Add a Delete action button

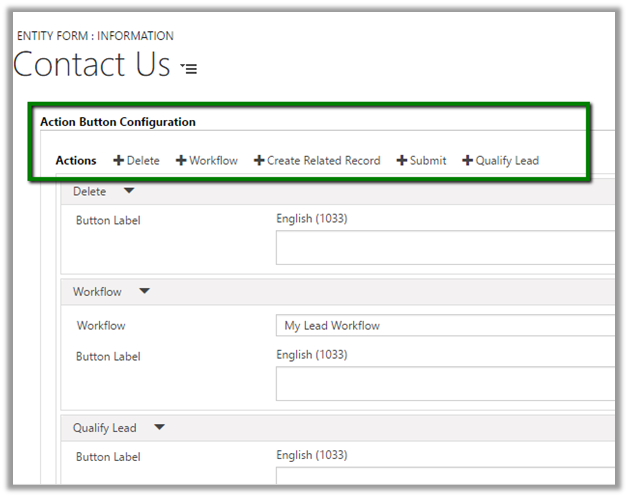click(136, 160)
